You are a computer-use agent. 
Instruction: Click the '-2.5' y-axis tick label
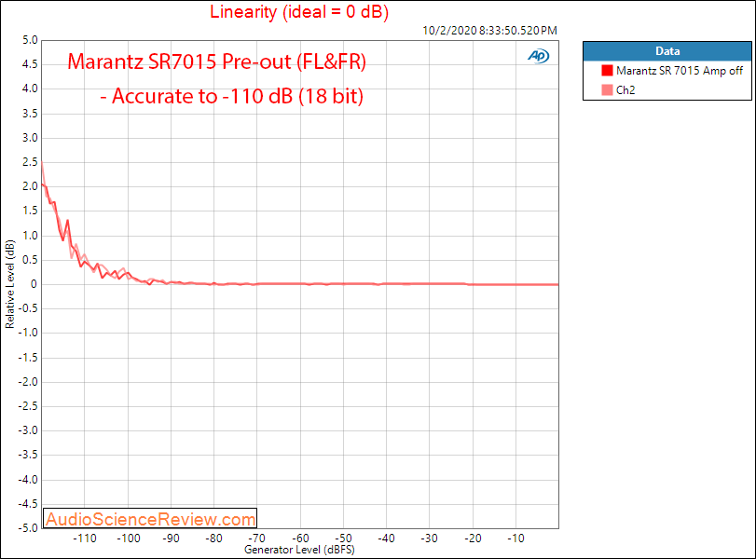point(28,406)
